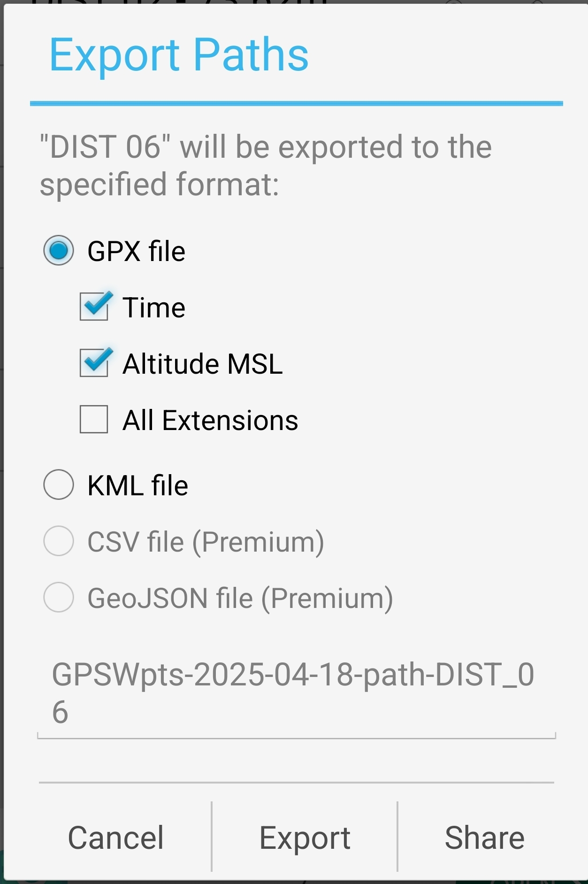Screen dimensions: 588x884
Task: Click the GPSWpts export filename field
Action: pyautogui.click(x=296, y=693)
